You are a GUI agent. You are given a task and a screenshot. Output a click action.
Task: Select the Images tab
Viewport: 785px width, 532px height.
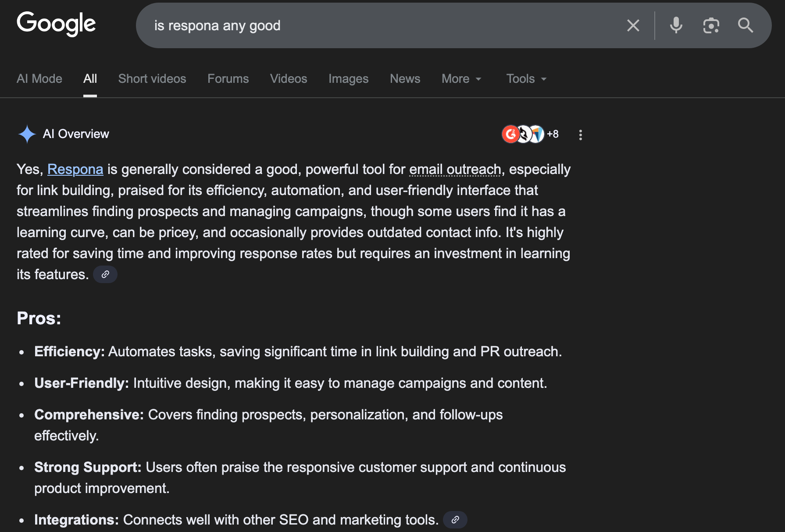pos(348,79)
